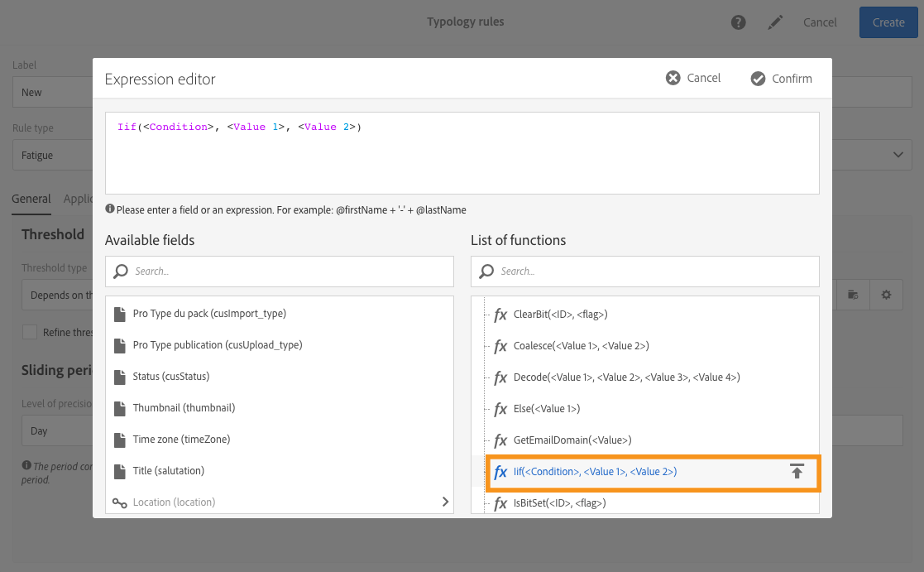Image resolution: width=924 pixels, height=572 pixels.
Task: Select the GetEmailDomain function
Action: (x=572, y=440)
